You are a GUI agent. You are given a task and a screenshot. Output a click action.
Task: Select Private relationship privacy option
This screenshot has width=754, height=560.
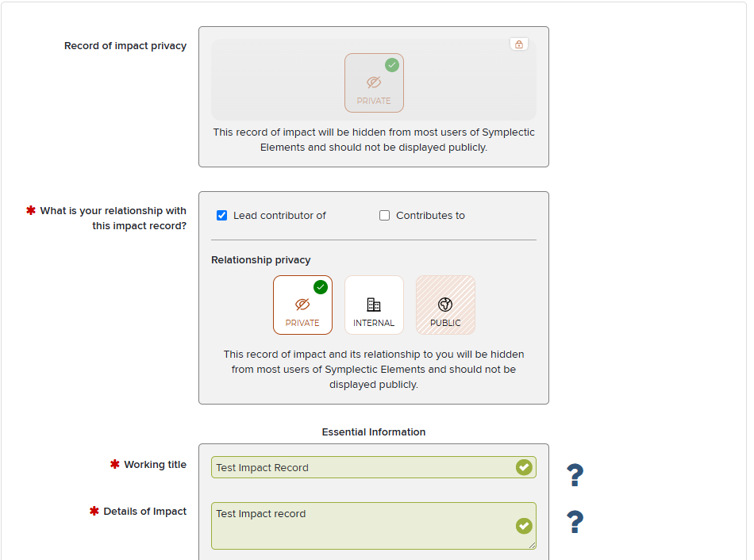pyautogui.click(x=302, y=305)
